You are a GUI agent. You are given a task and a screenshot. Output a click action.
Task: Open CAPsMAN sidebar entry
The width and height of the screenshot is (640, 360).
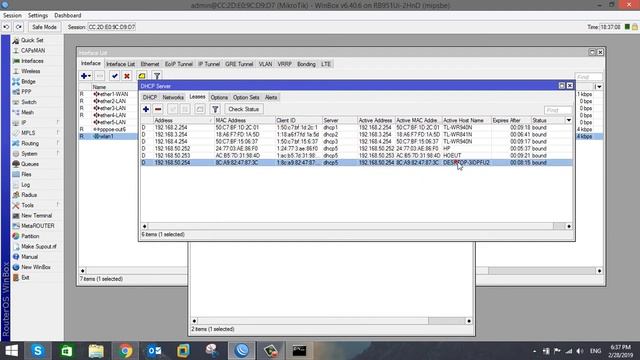(33, 51)
